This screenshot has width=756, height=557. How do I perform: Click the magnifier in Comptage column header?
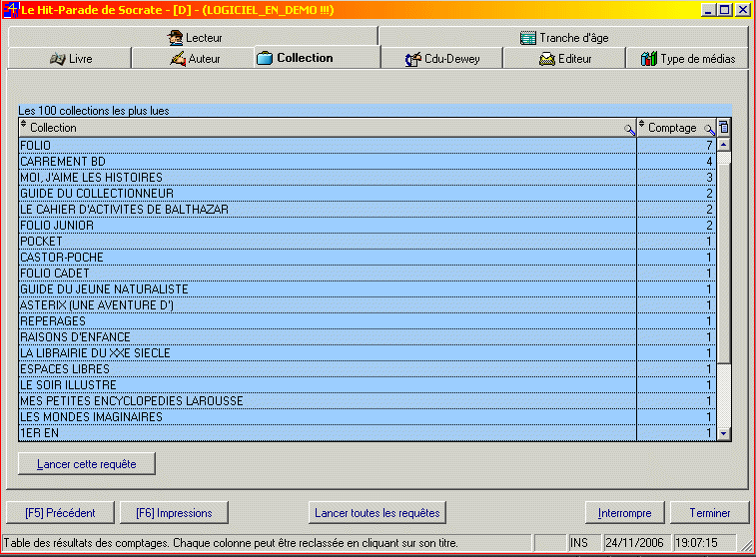pos(709,129)
